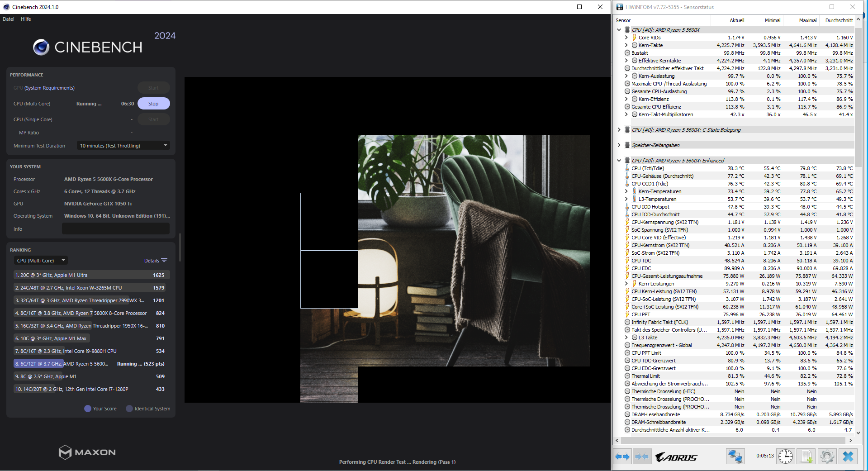Screen dimensions: 868x471
Task: Open the Datei menu in Cinebench
Action: tap(9, 19)
